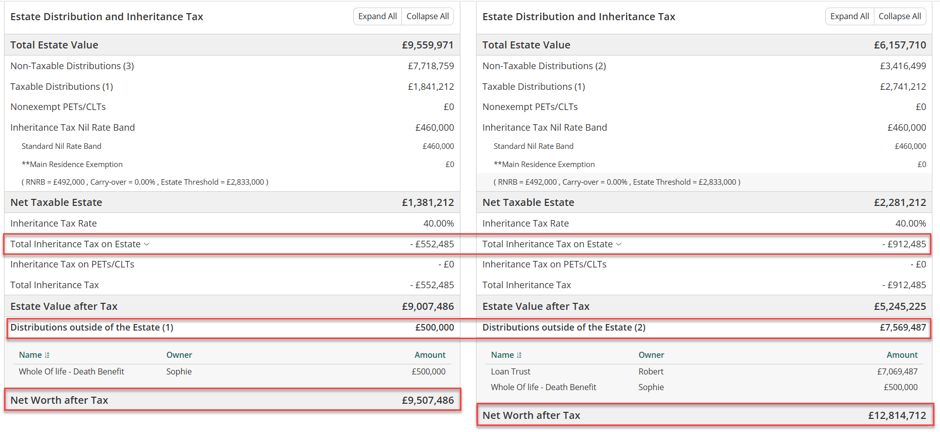940x432 pixels.
Task: Click Expand All in the right panel
Action: [849, 17]
